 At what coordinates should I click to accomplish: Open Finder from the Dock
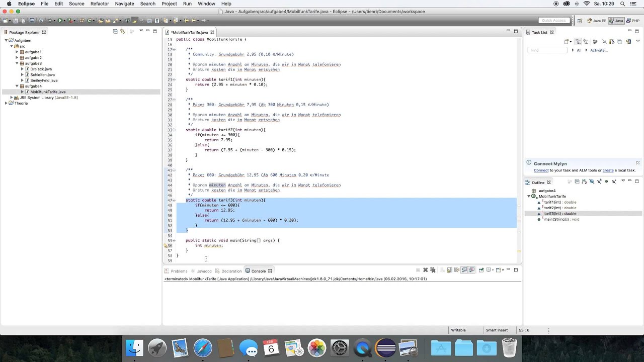tap(134, 348)
